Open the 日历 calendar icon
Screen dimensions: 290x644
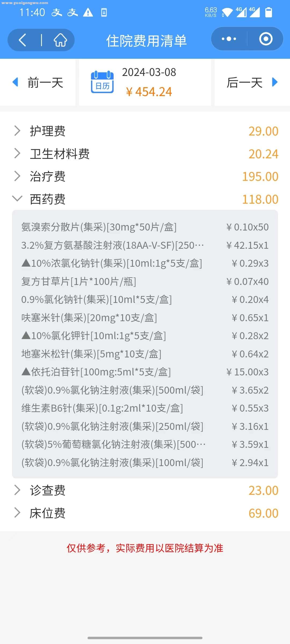(x=102, y=82)
